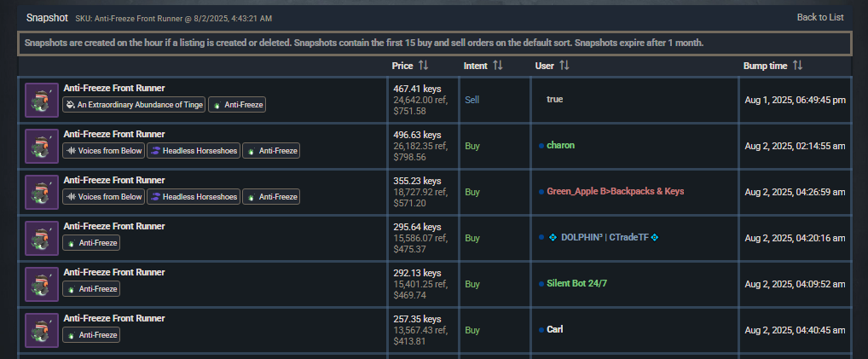Click the Snapshot heading
Screen dimensions: 868x359
coord(47,18)
